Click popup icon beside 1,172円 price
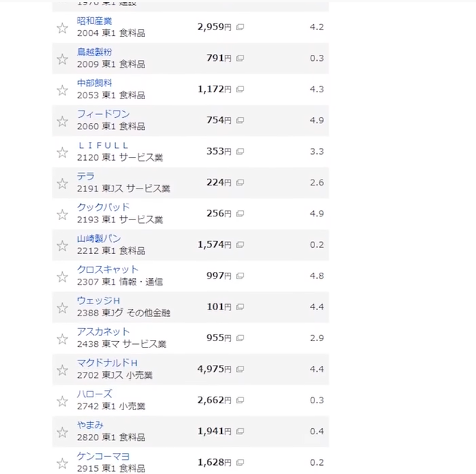The image size is (476, 474). 240,89
